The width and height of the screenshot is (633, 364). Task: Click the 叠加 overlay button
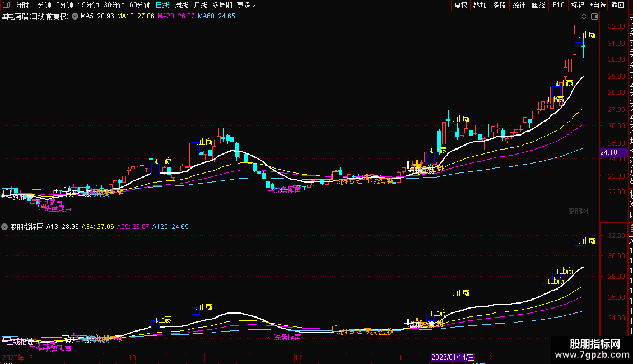[x=480, y=5]
